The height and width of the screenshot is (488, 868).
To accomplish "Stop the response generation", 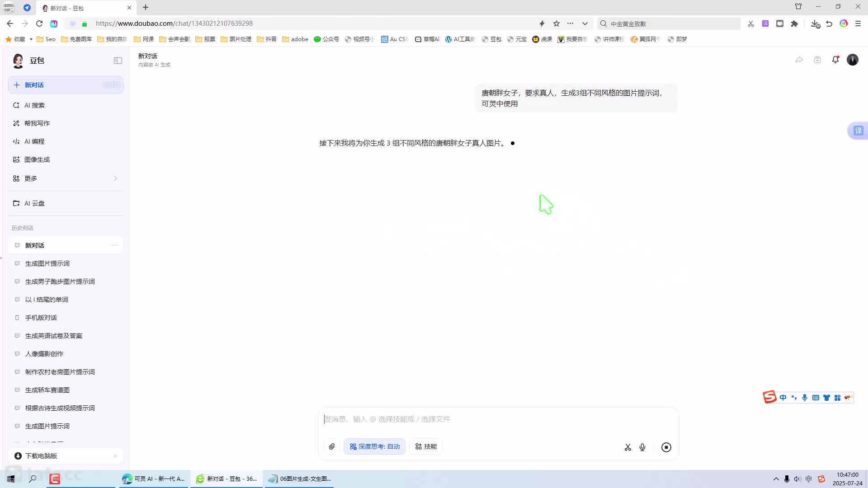I will [x=666, y=447].
